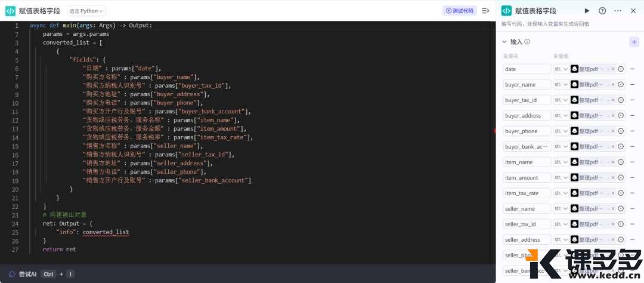Open type dropdown for buyer_tax_id row

(561, 100)
